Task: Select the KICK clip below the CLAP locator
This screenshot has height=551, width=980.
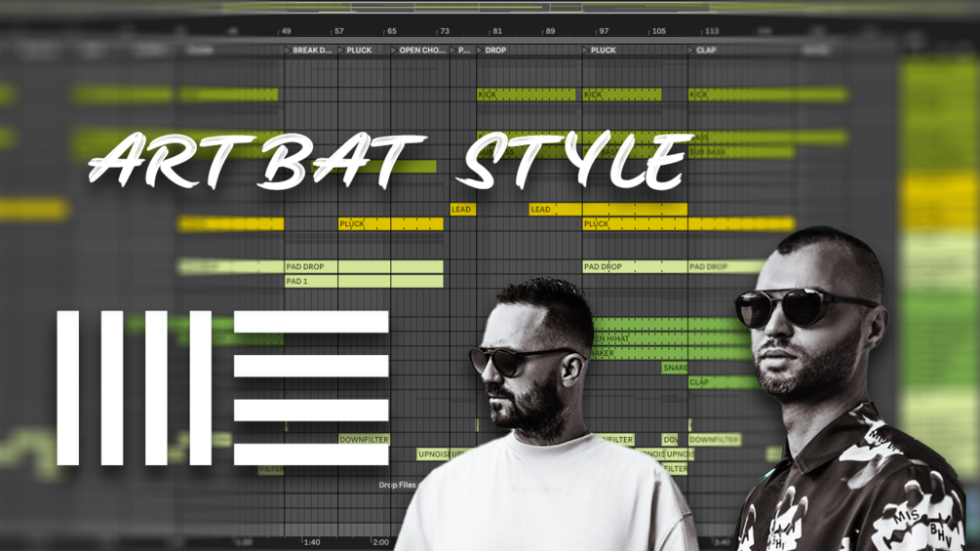Action: click(x=768, y=95)
